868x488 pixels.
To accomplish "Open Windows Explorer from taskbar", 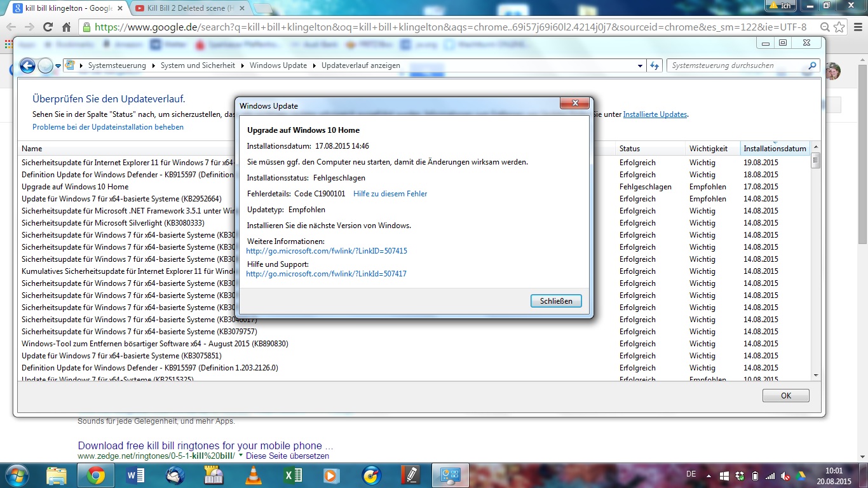I will point(57,475).
